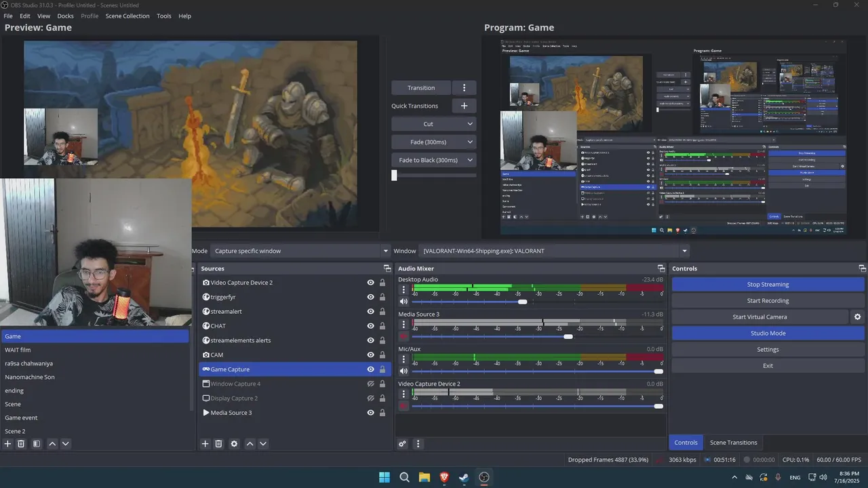Add a new scene with plus icon
868x488 pixels.
coord(8,444)
